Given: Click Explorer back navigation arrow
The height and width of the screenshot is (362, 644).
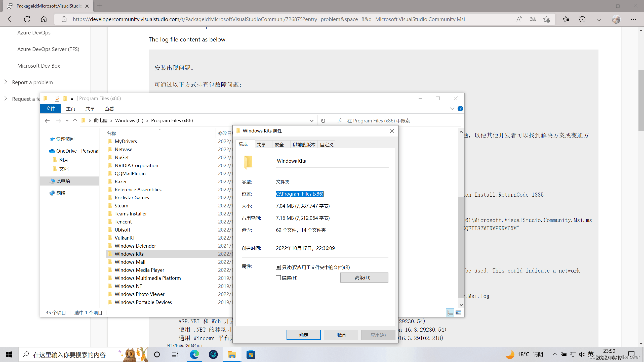Looking at the screenshot, I should tap(47, 121).
